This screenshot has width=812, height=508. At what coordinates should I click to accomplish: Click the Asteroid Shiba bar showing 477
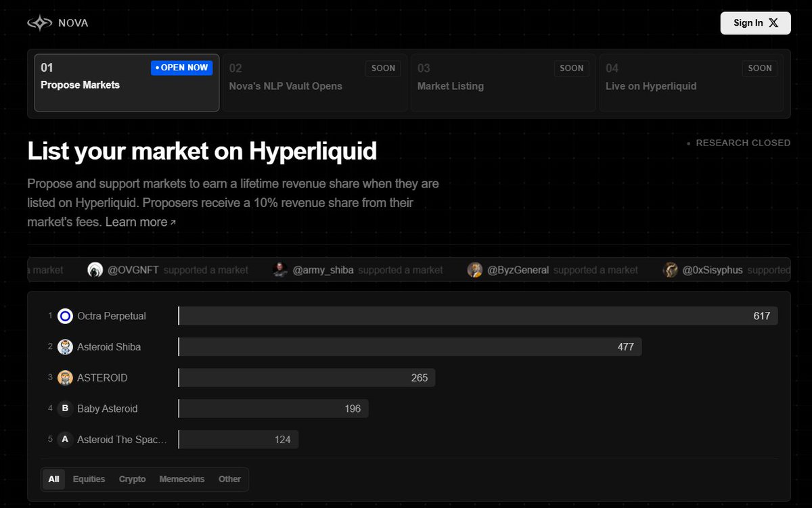coord(410,347)
